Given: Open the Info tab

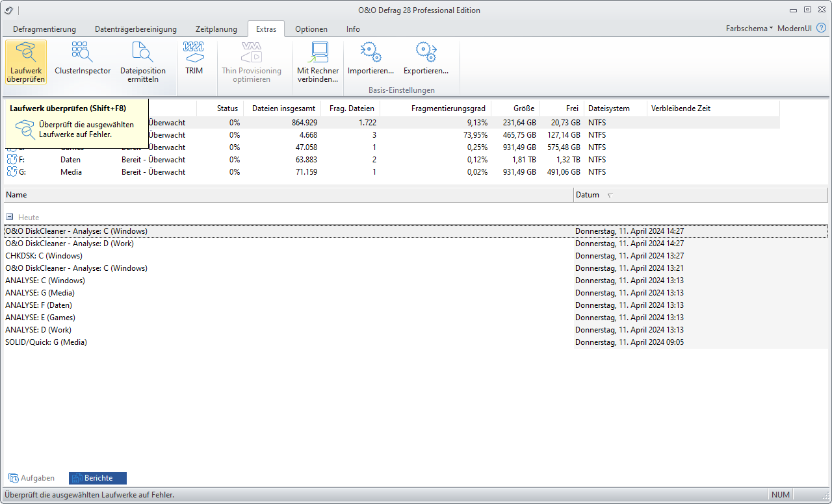Looking at the screenshot, I should pyautogui.click(x=353, y=29).
